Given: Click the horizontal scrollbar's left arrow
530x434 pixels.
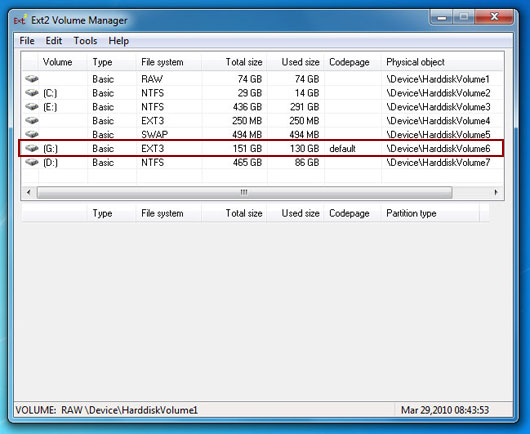Looking at the screenshot, I should 29,192.
